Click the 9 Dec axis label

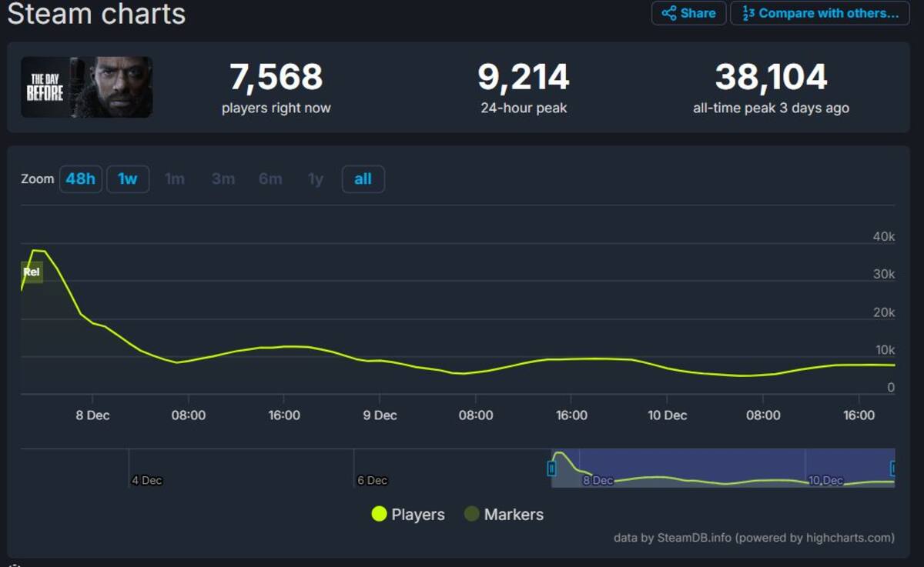[x=380, y=415]
